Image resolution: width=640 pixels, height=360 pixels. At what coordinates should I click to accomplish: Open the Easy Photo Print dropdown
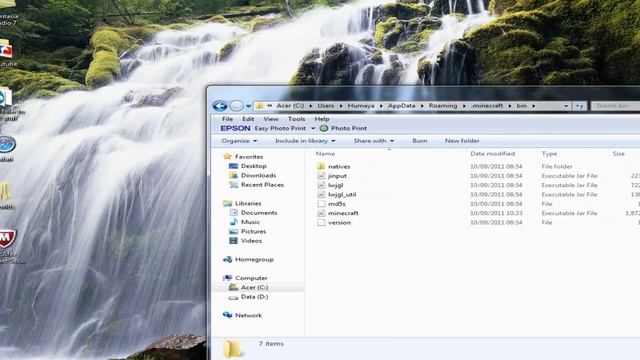[313, 129]
